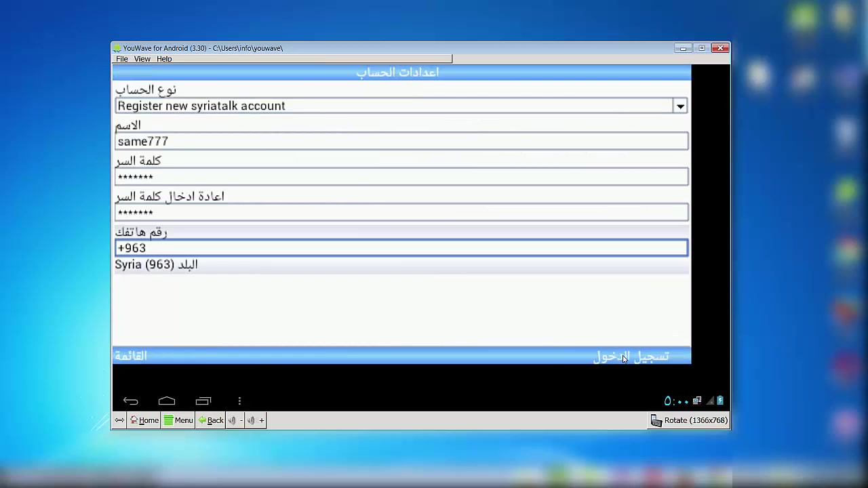This screenshot has height=488, width=868.
Task: Click the YouWave Home toolbar button
Action: point(144,420)
